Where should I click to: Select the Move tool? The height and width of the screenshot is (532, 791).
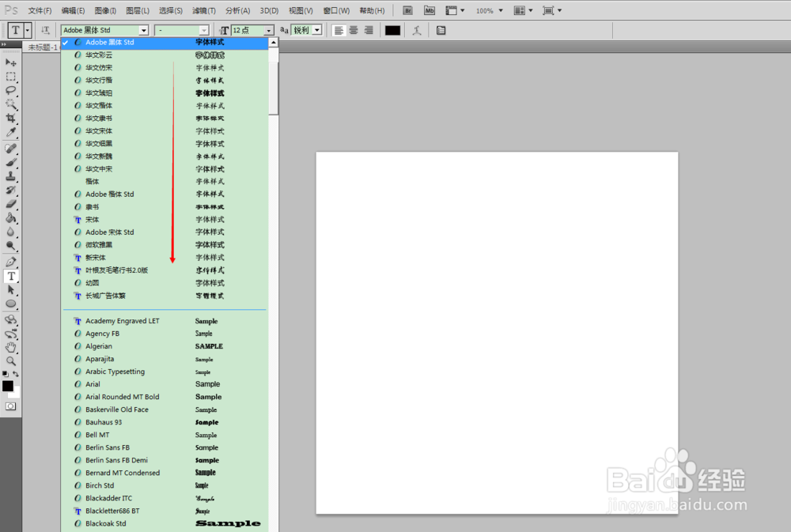(x=10, y=62)
